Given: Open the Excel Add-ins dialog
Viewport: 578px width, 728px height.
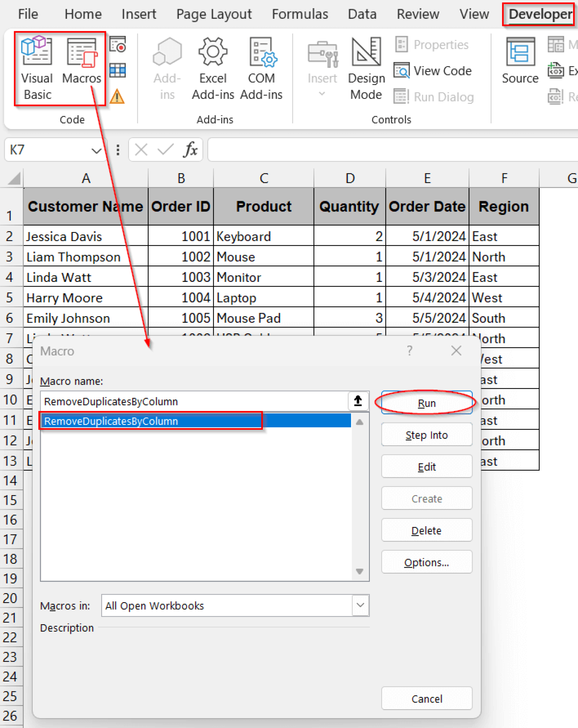Looking at the screenshot, I should (x=212, y=68).
